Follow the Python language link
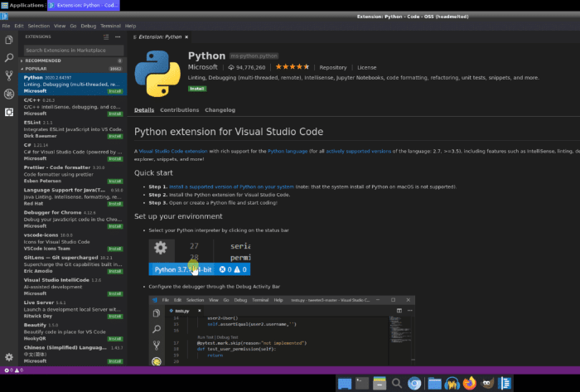Screen dimensions: 580x392 [x=288, y=152]
